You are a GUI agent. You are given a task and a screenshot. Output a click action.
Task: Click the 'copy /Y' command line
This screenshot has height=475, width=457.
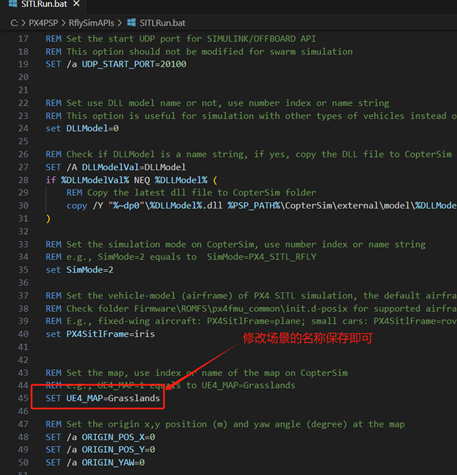pyautogui.click(x=261, y=206)
